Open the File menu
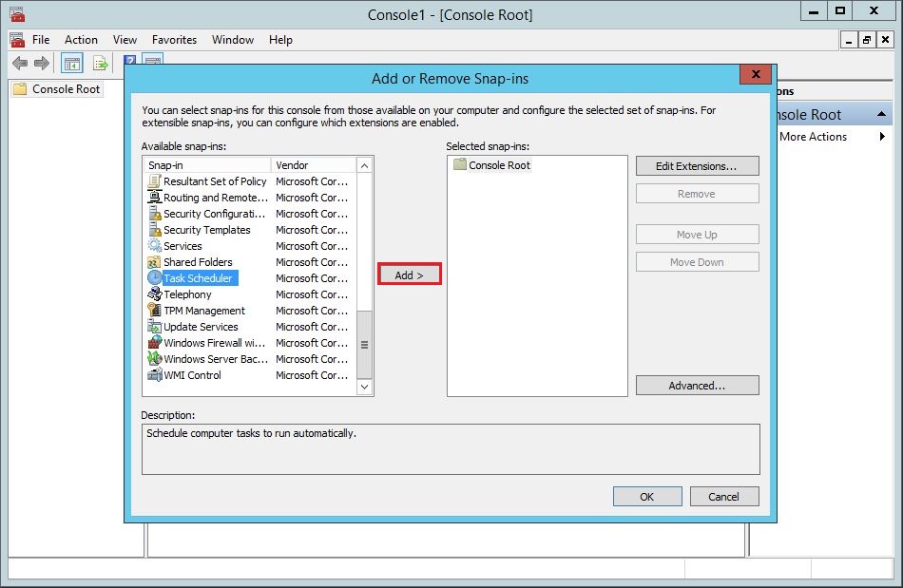The image size is (903, 588). pos(41,40)
